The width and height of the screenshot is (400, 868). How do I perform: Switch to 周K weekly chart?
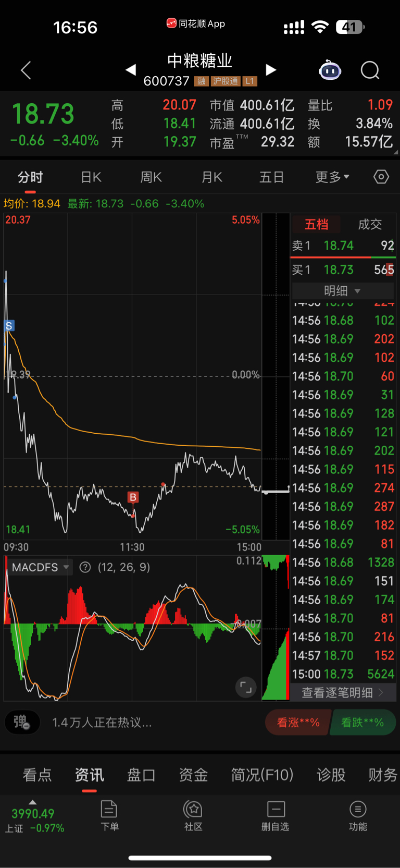(x=151, y=177)
